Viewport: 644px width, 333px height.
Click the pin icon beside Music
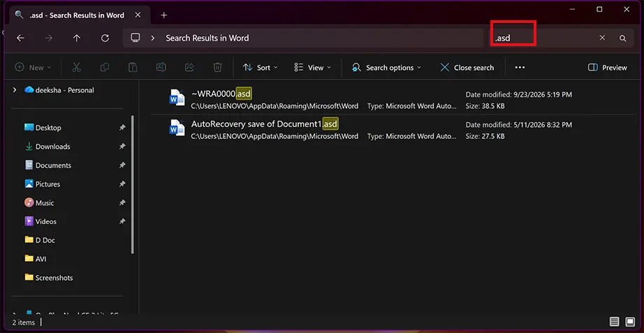pyautogui.click(x=122, y=203)
